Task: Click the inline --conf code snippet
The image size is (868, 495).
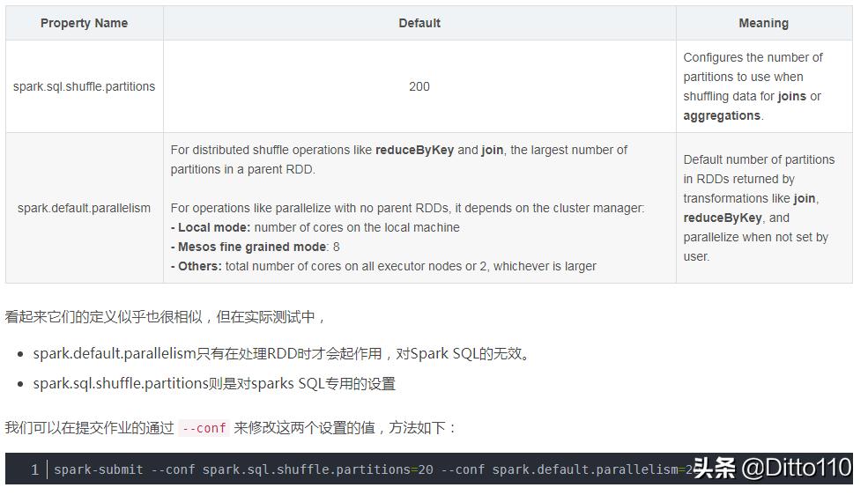Action: point(204,428)
